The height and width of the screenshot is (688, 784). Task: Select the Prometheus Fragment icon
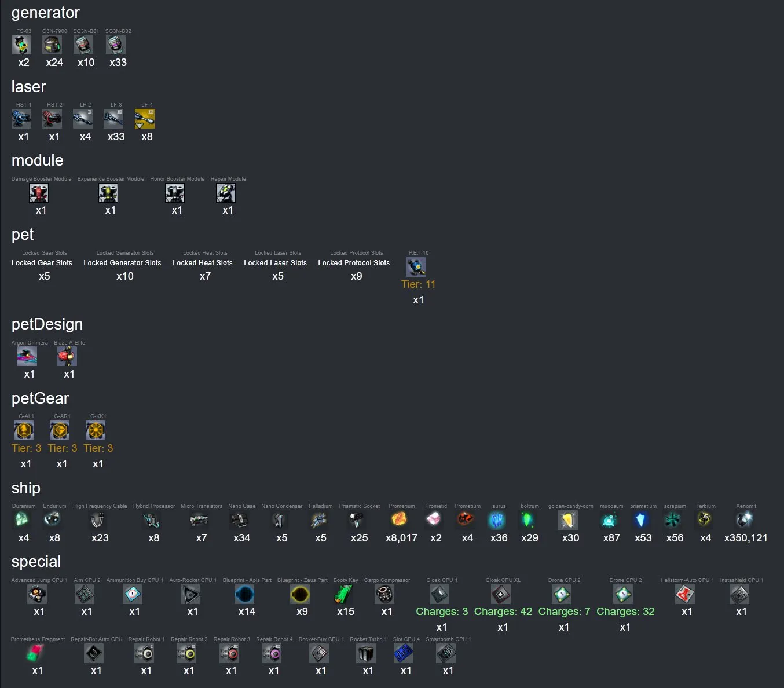coord(35,653)
